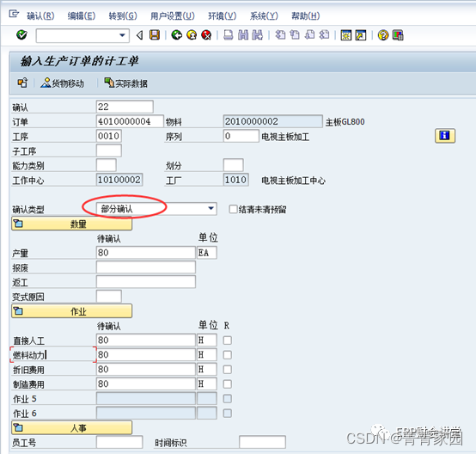Click the green checkmark Enter icon
Viewport: 476px width, 454px height.
[x=21, y=35]
